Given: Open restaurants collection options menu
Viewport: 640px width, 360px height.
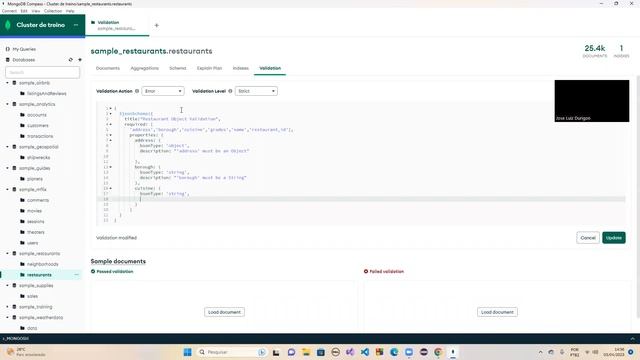Looking at the screenshot, I should (76, 275).
